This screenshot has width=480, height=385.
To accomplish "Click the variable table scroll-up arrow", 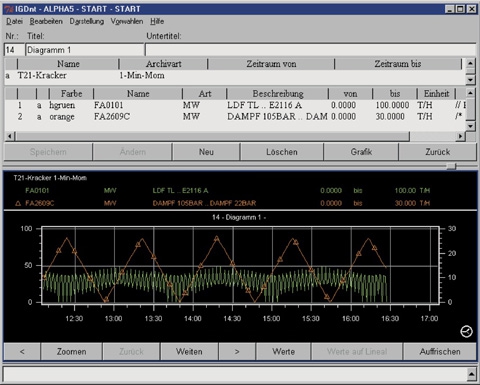I will point(470,93).
